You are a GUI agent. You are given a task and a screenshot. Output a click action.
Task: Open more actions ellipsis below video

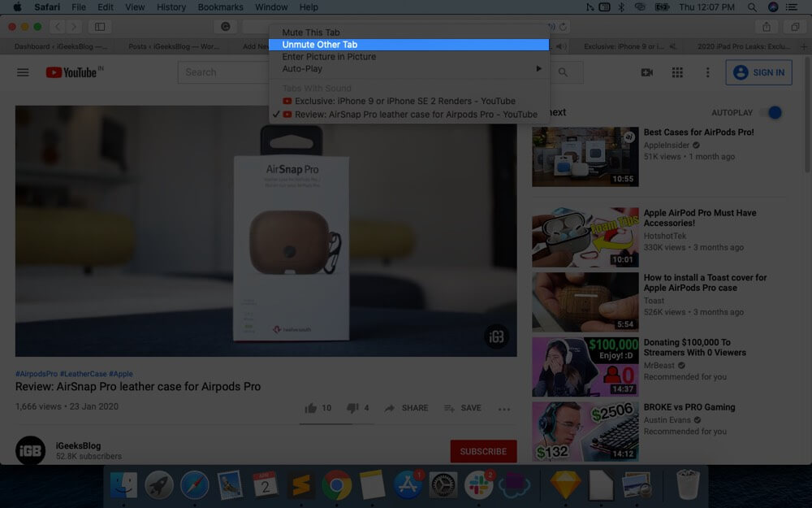504,409
